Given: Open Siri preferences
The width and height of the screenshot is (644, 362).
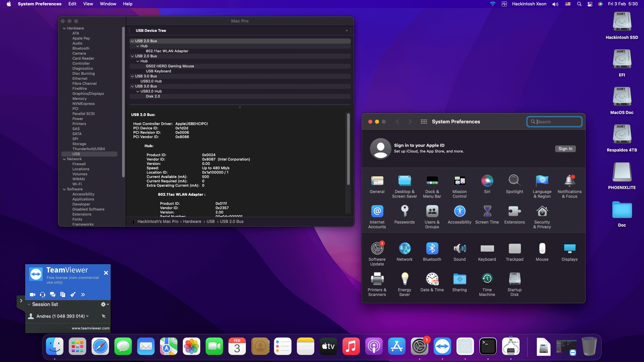Looking at the screenshot, I should tap(487, 184).
